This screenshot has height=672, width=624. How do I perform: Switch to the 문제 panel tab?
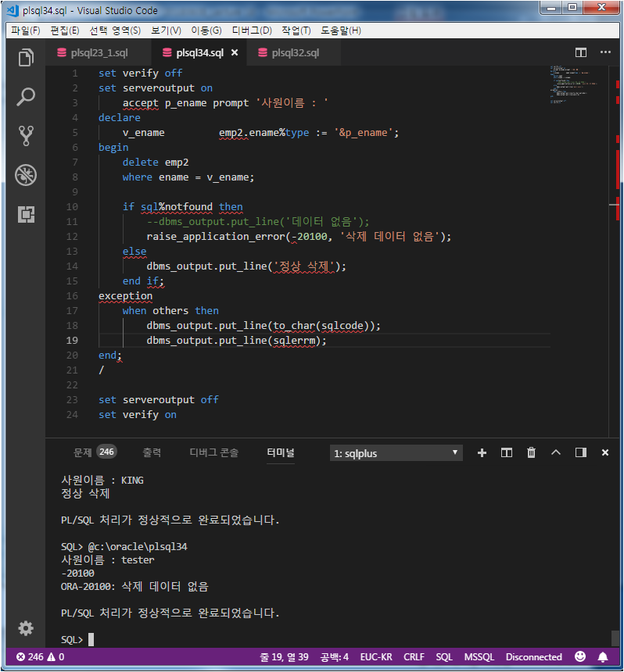pos(82,452)
